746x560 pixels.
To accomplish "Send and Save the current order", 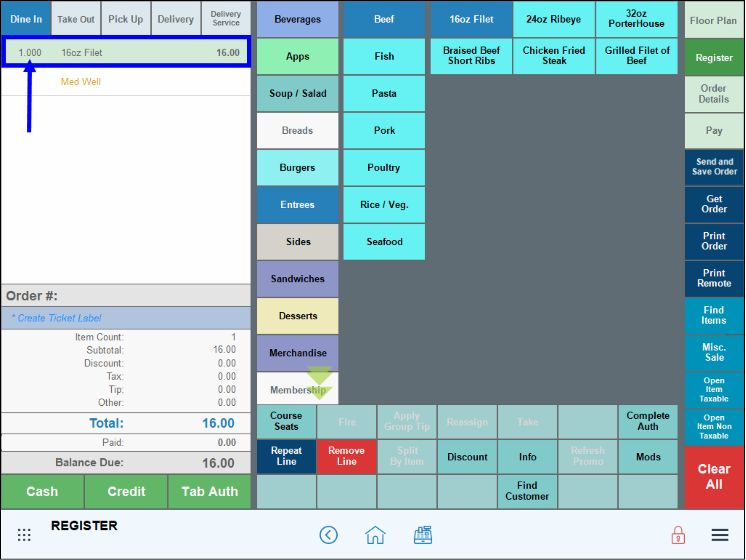I will (x=714, y=167).
